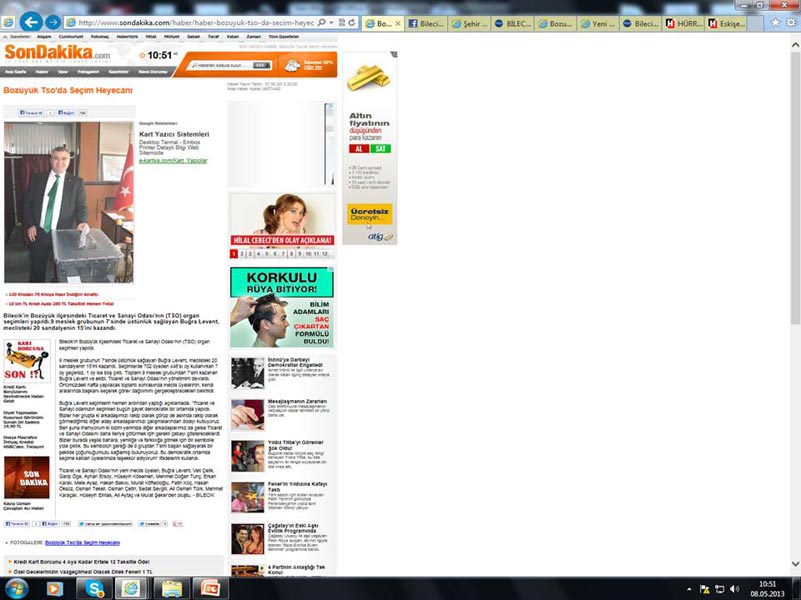
Task: Open the address bar autocomplete dropdown arrow
Action: [x=332, y=23]
